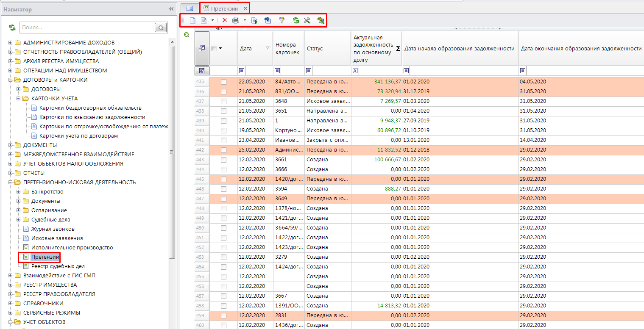Refresh the navigator tree
The height and width of the screenshot is (329, 644).
click(12, 28)
